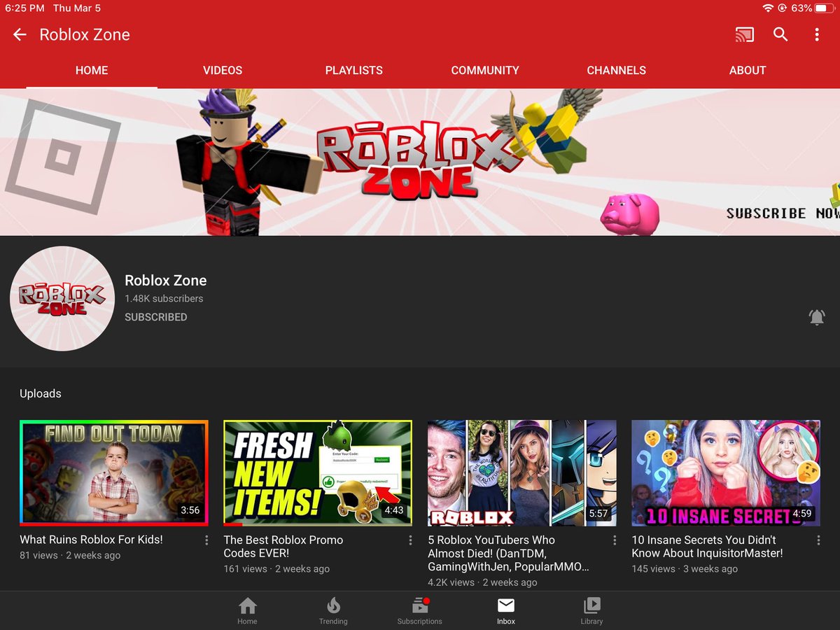840x630 pixels.
Task: Open the top bar three-dot menu
Action: 817,34
